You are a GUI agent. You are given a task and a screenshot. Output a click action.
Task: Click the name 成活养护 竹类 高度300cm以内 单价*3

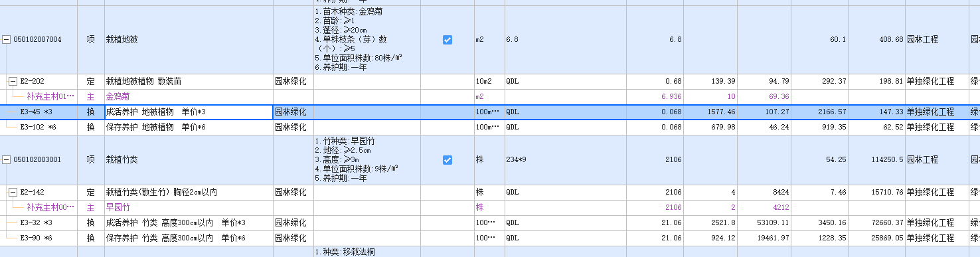coord(176,222)
